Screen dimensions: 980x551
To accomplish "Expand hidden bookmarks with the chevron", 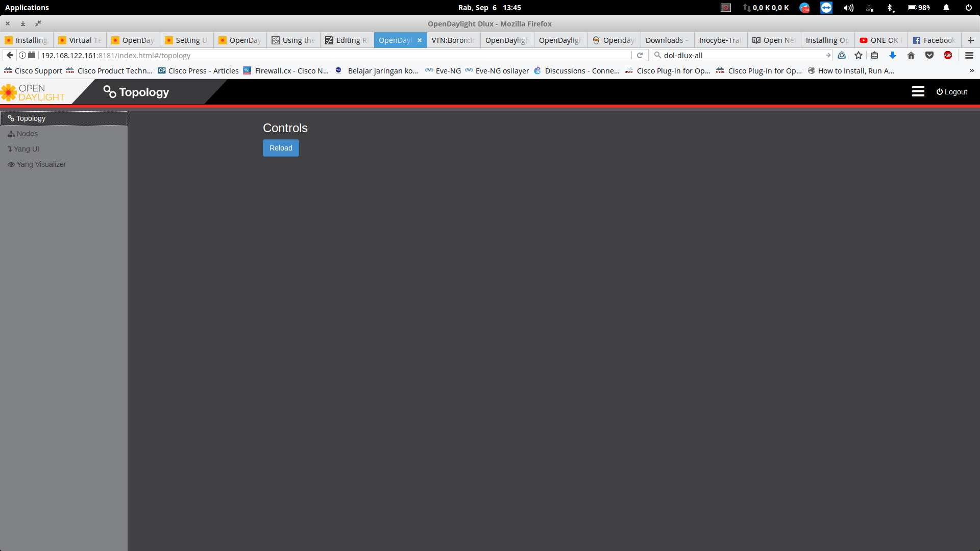I will (x=972, y=71).
